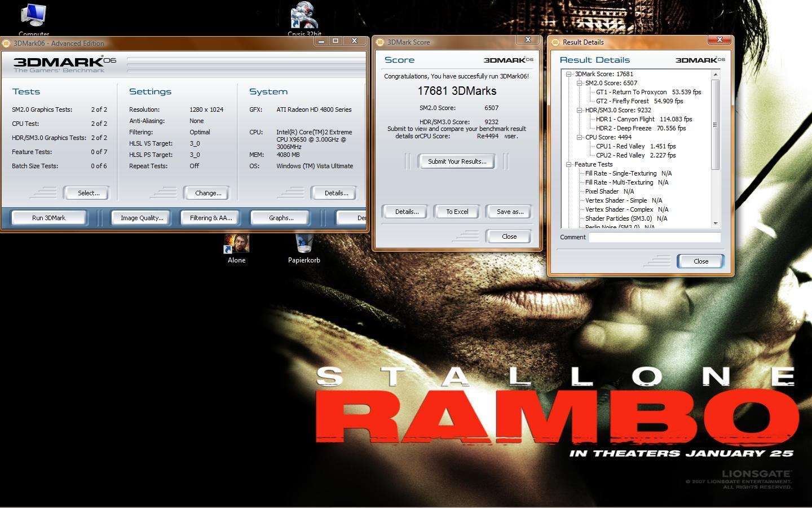
Task: Collapse the SM2.0 Score: 6507 node
Action: pyautogui.click(x=579, y=83)
